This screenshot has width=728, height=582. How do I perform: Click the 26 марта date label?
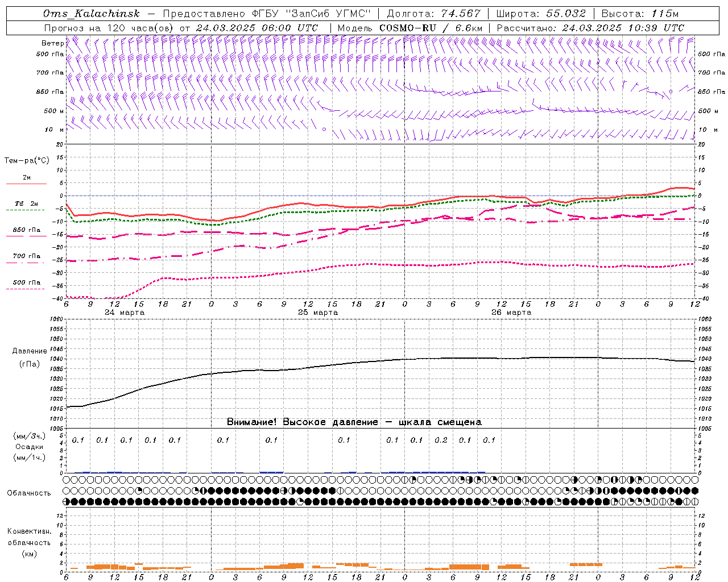[511, 313]
